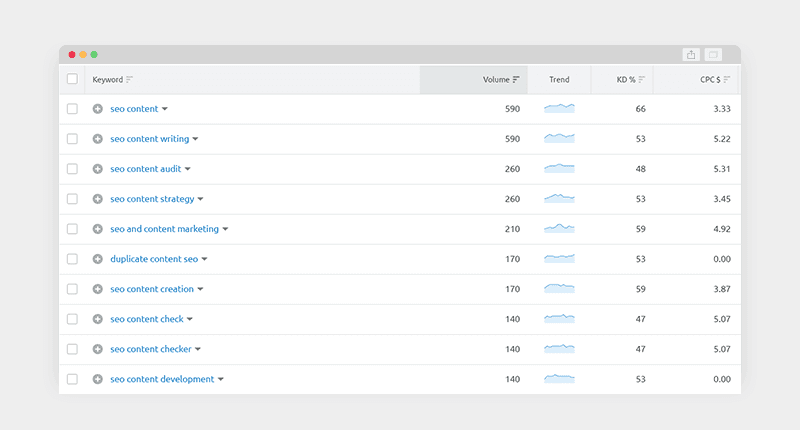
Task: Click the duplicate content seo keyword link
Action: point(154,259)
